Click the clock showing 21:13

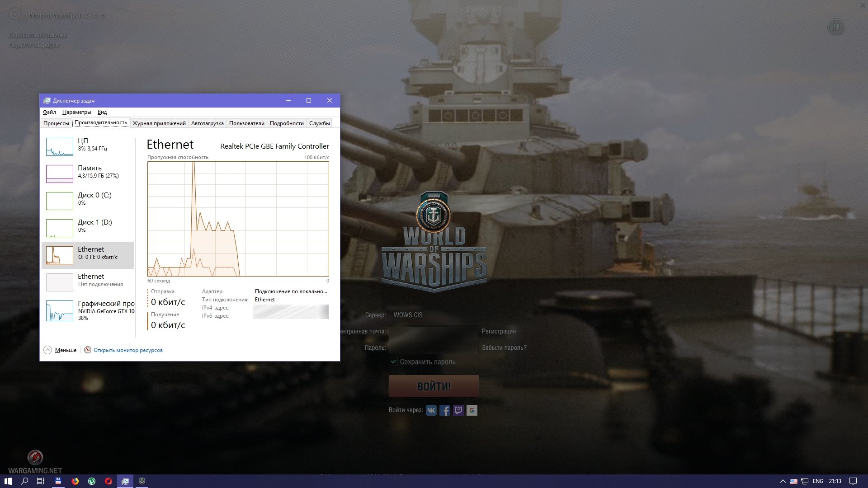pos(835,481)
